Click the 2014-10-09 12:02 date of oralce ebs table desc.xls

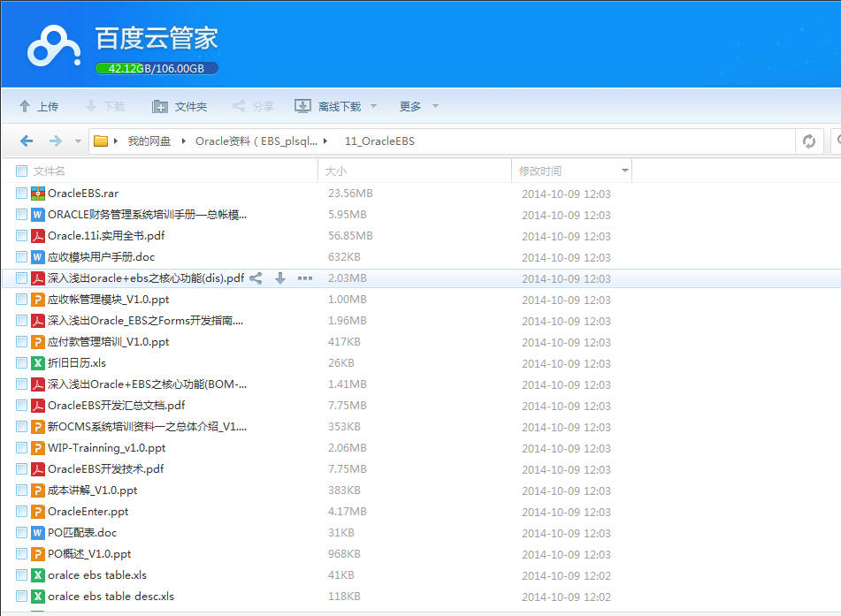566,597
